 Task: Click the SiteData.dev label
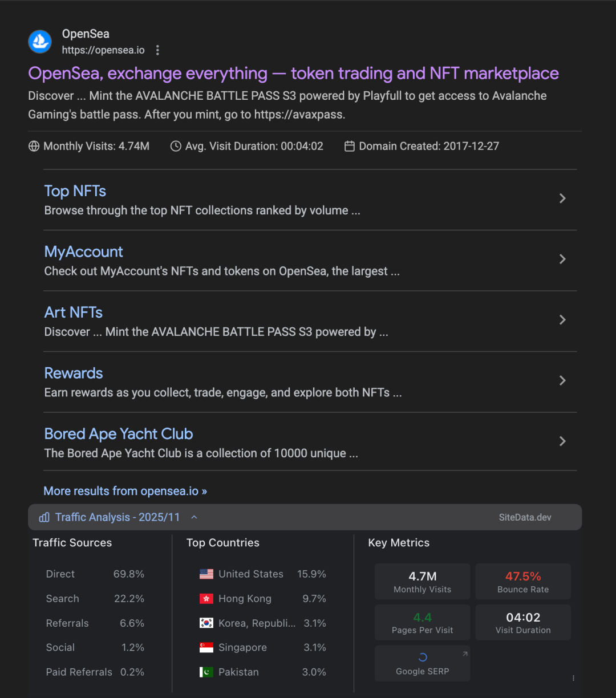(525, 517)
